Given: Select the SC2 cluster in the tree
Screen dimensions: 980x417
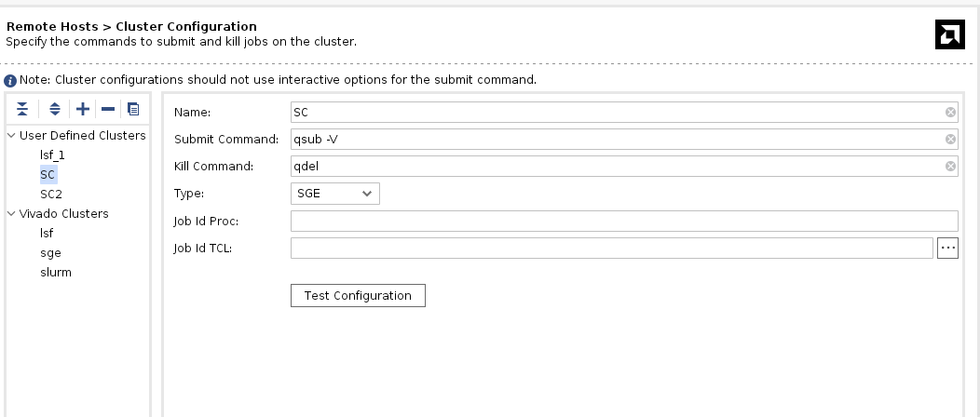Looking at the screenshot, I should pos(50,195).
